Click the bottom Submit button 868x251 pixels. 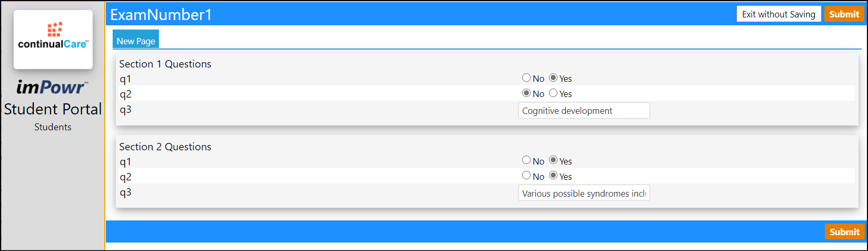[845, 231]
